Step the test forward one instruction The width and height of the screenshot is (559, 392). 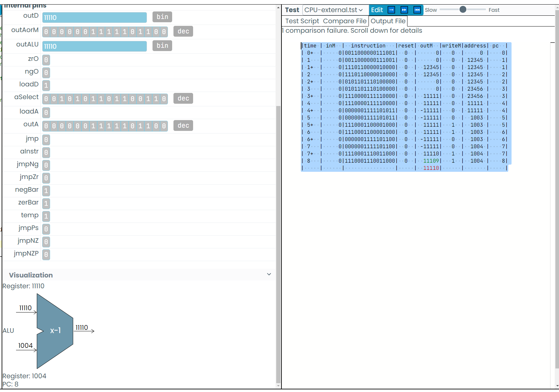tap(391, 10)
